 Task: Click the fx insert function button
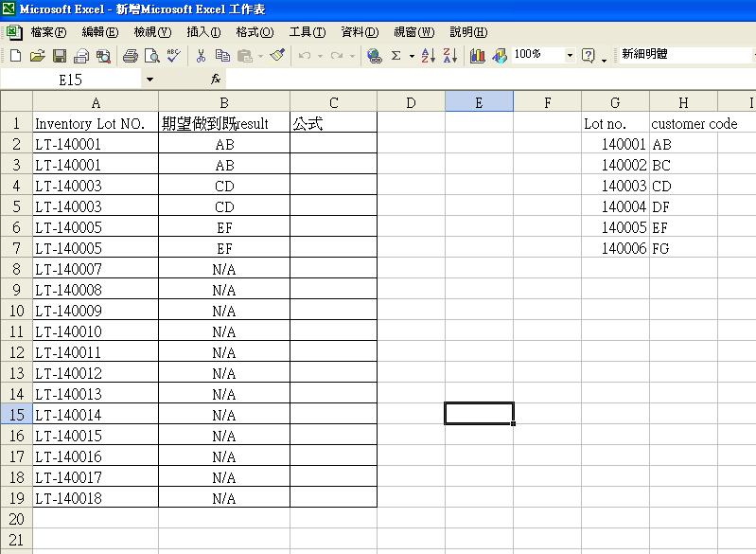216,80
